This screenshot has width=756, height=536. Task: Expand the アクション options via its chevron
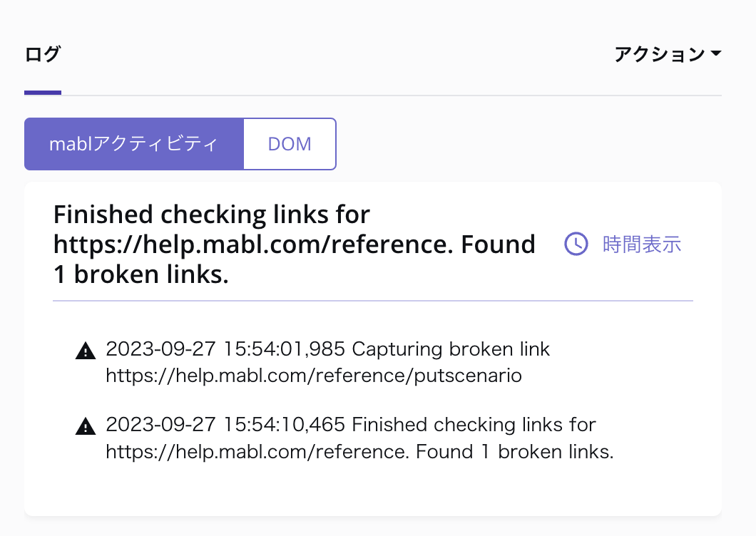(x=717, y=53)
